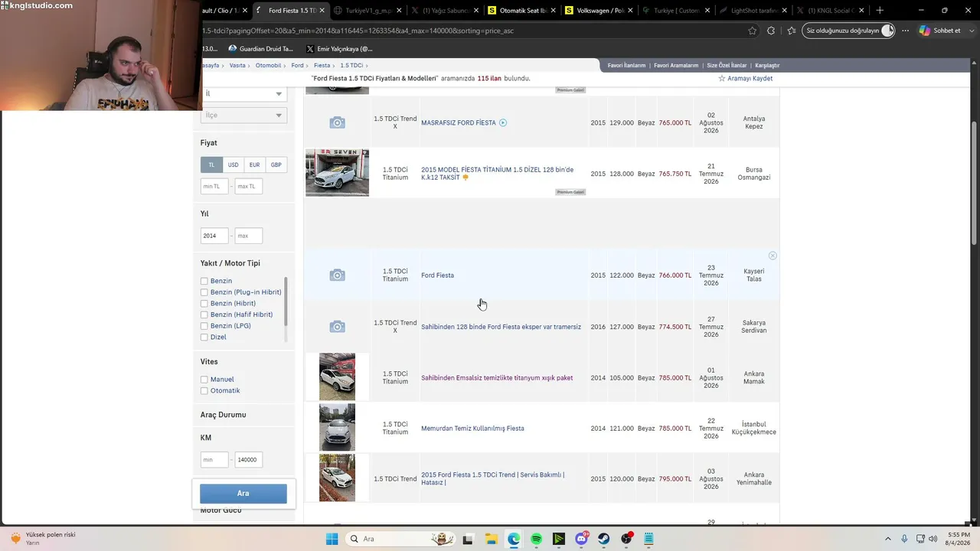Switch to the Otomatik Seat Ibiza browser tab
The width and height of the screenshot is (980, 551).
pyautogui.click(x=523, y=11)
